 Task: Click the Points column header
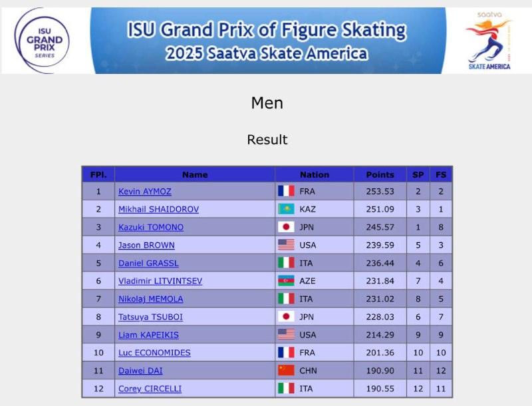tap(380, 174)
